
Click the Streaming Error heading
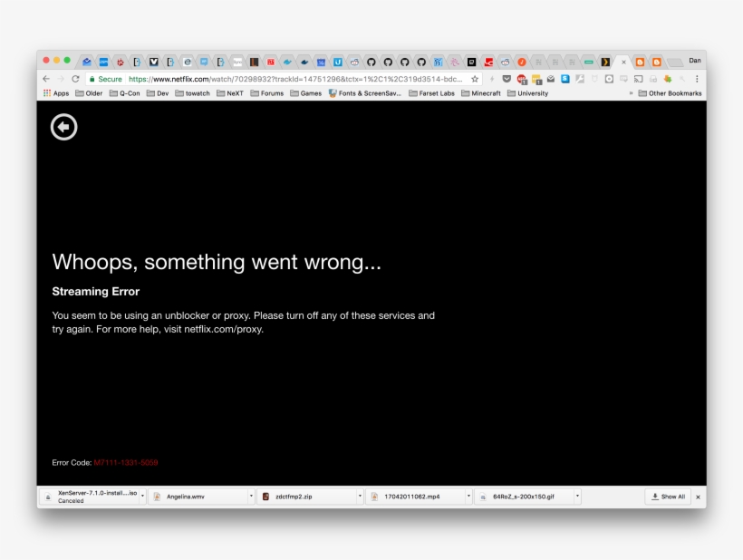(x=96, y=292)
